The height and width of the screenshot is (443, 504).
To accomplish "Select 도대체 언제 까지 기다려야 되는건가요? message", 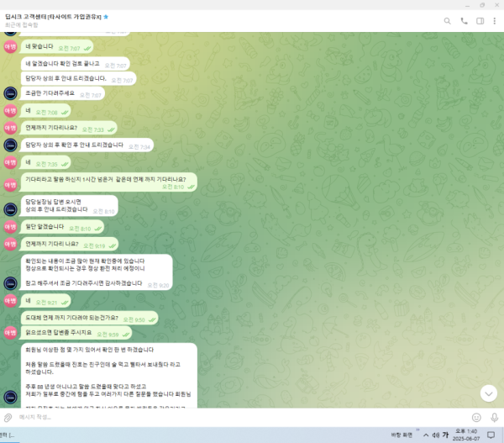I will click(89, 319).
